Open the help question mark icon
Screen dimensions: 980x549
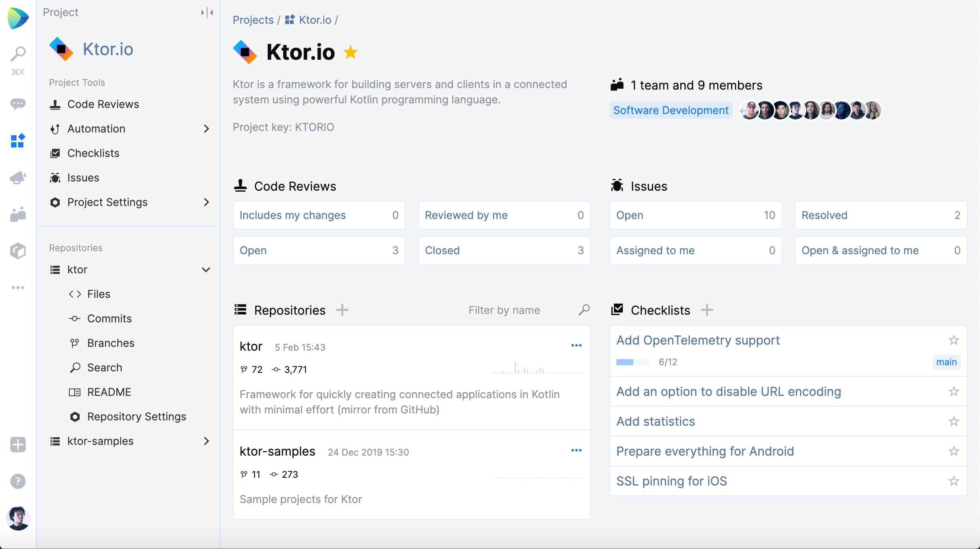(18, 481)
